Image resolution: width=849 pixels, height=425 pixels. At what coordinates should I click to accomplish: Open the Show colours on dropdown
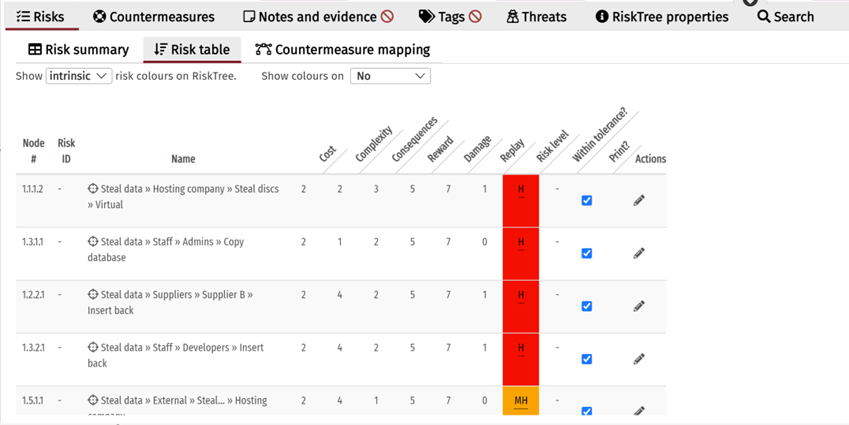pos(390,76)
